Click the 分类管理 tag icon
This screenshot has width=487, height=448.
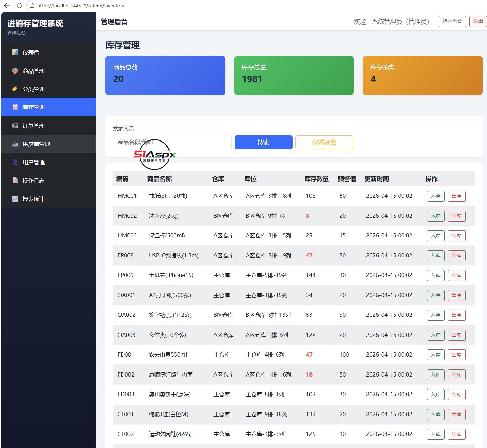(15, 89)
